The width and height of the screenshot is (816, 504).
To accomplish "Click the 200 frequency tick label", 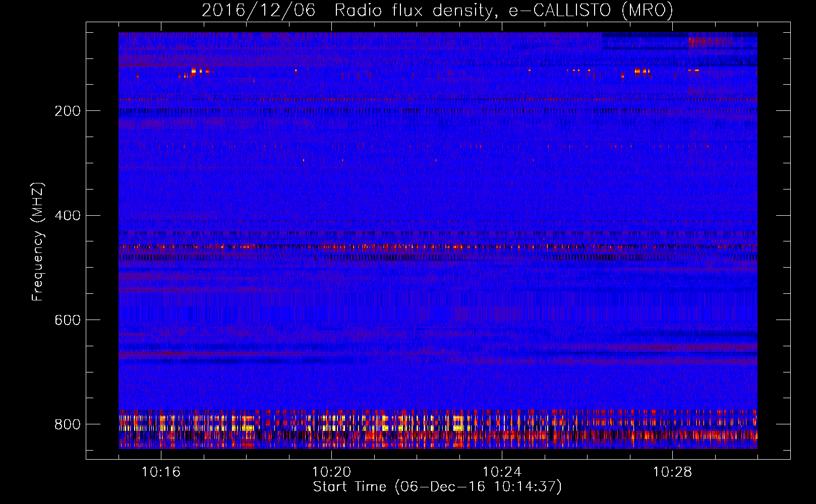I will point(67,111).
